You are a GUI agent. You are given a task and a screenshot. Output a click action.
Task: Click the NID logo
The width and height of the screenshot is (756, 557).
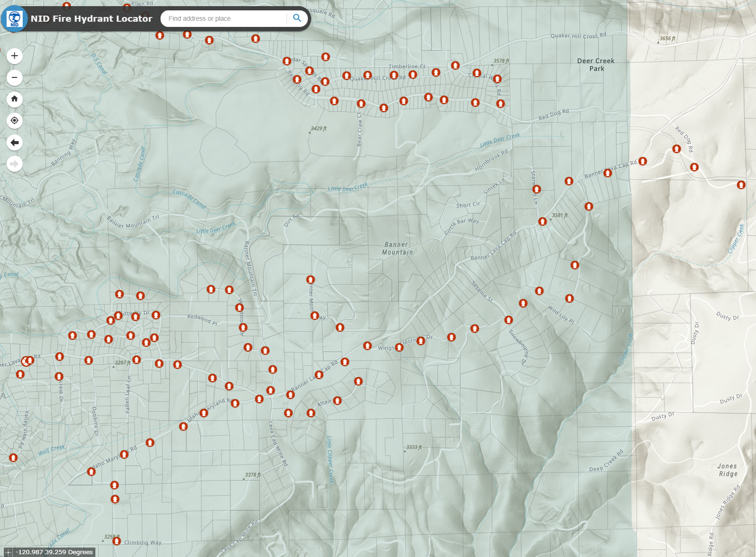pyautogui.click(x=15, y=19)
